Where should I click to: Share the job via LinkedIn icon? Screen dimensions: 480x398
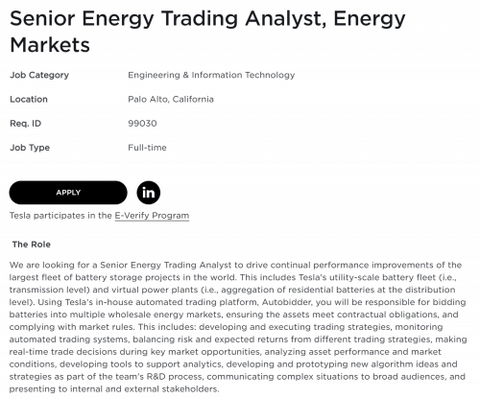click(148, 193)
